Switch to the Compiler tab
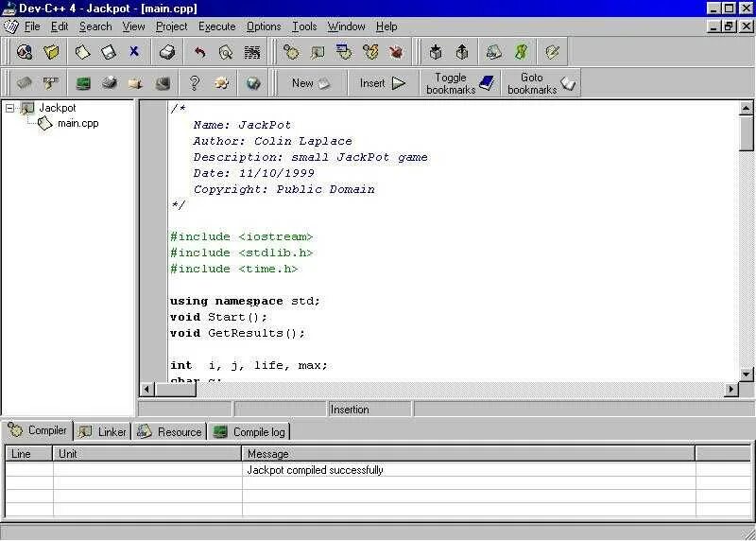The height and width of the screenshot is (541, 756). (38, 430)
